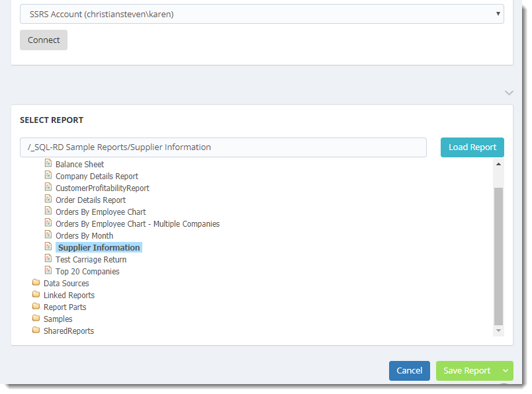Click the Test Carriage Return file icon

tap(48, 258)
